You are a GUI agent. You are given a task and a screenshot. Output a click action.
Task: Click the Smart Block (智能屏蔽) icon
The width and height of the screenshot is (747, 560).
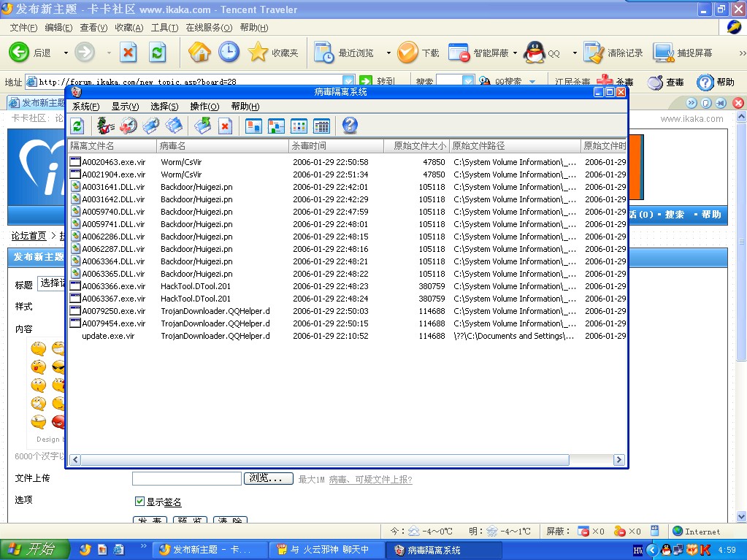pos(459,53)
